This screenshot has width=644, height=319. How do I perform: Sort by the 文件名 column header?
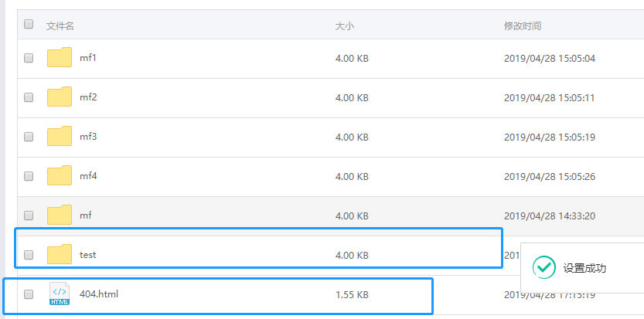60,25
